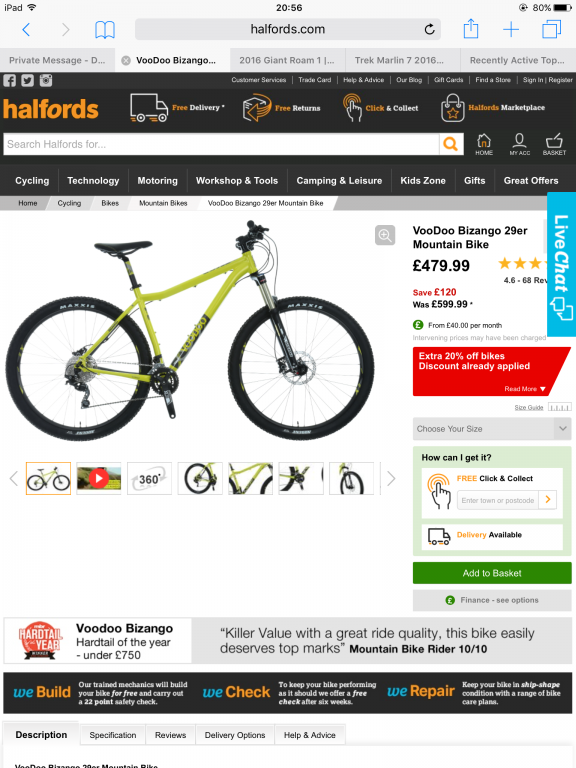The height and width of the screenshot is (768, 576).
Task: Click the orange search magnifier button
Action: [451, 144]
